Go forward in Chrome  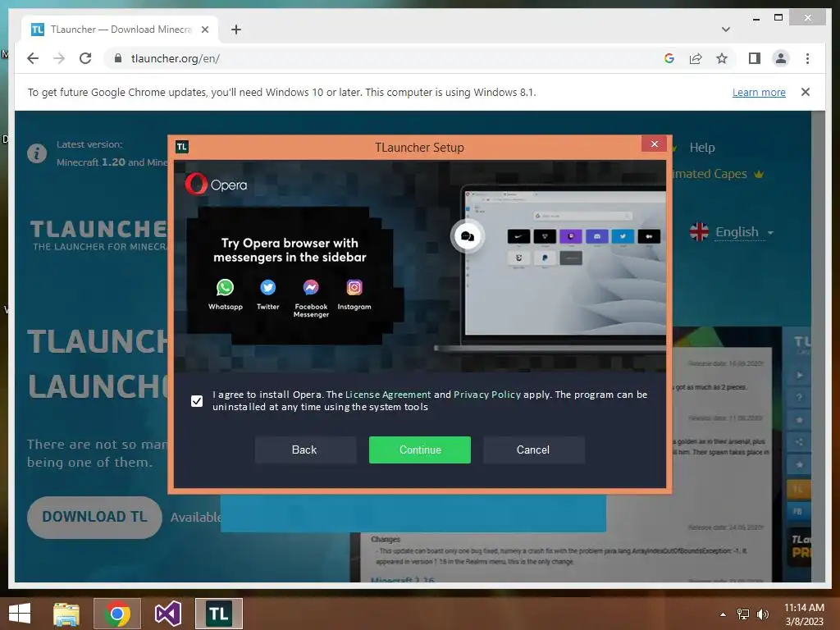[x=59, y=58]
